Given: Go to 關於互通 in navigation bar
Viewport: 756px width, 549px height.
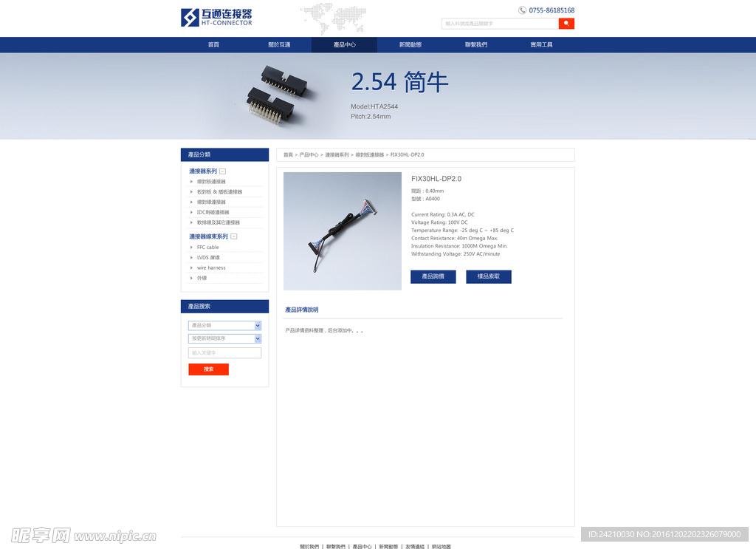Looking at the screenshot, I should (279, 45).
